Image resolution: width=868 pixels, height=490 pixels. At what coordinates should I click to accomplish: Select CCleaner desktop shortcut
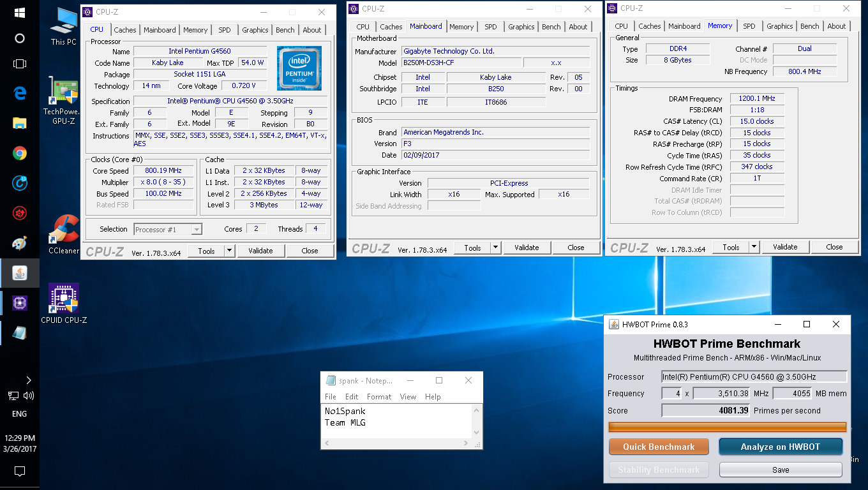tap(63, 235)
